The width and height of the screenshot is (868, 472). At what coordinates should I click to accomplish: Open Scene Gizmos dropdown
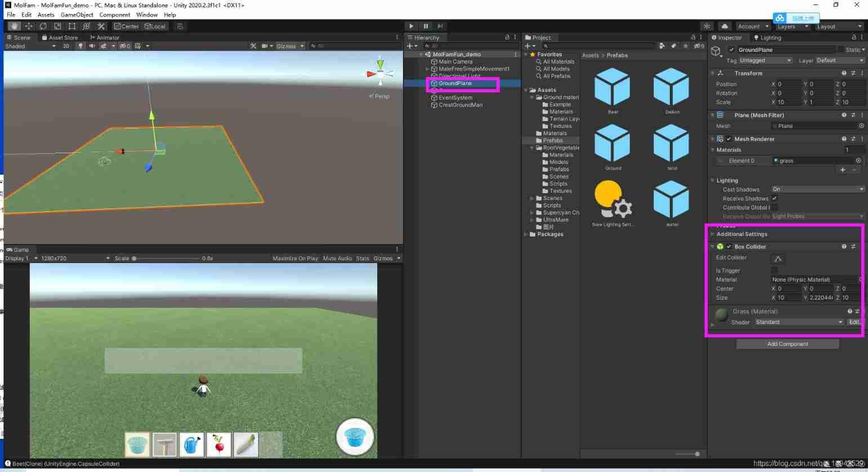(x=290, y=46)
